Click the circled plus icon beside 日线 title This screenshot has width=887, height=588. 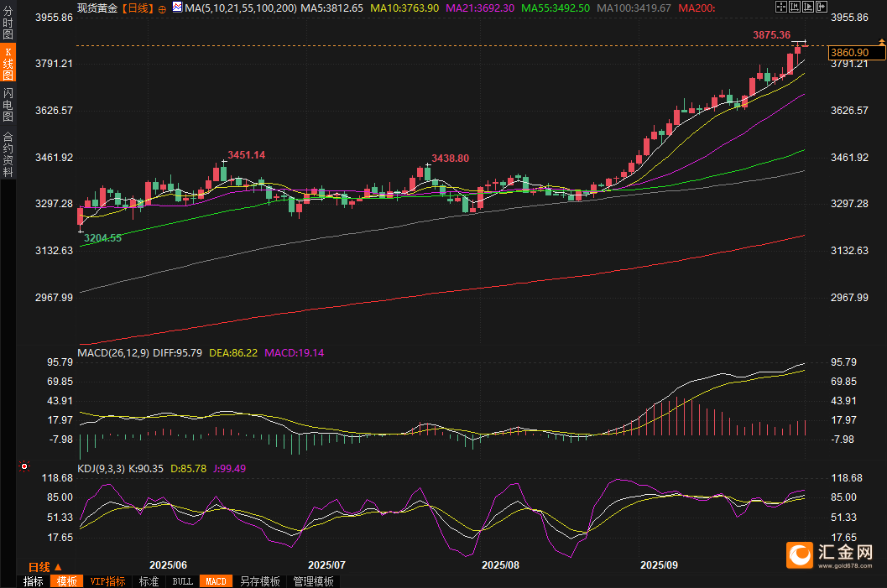click(162, 8)
